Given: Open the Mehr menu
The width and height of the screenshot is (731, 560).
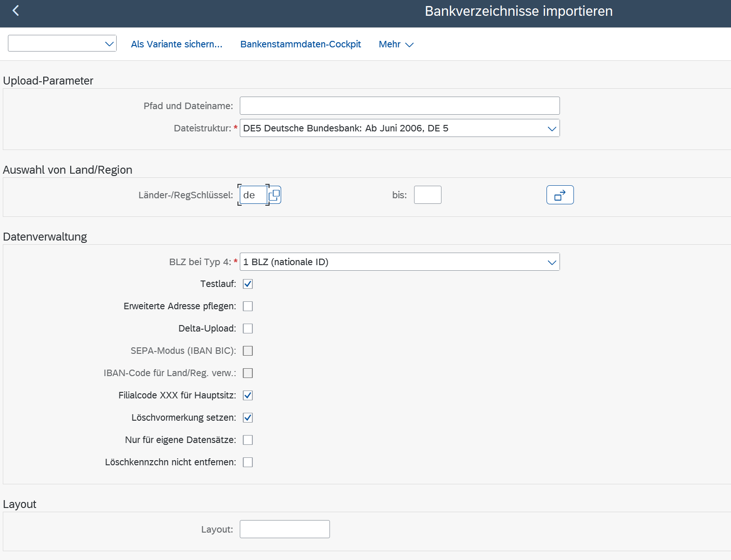Looking at the screenshot, I should (395, 44).
